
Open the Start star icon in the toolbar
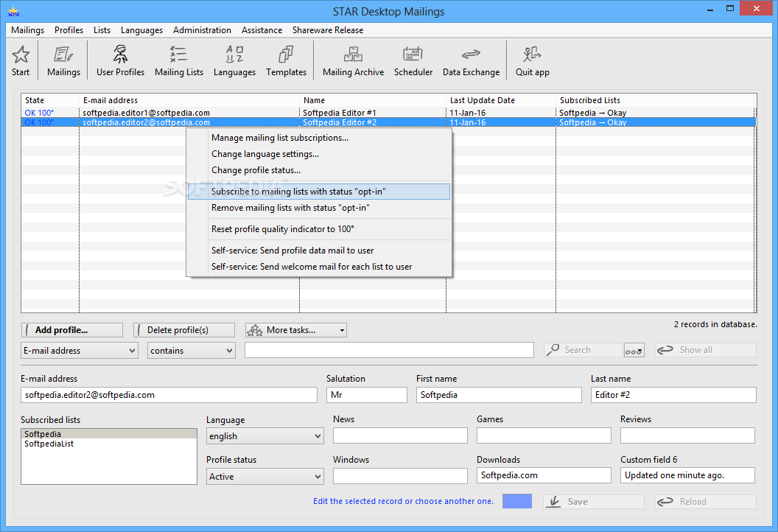click(21, 60)
